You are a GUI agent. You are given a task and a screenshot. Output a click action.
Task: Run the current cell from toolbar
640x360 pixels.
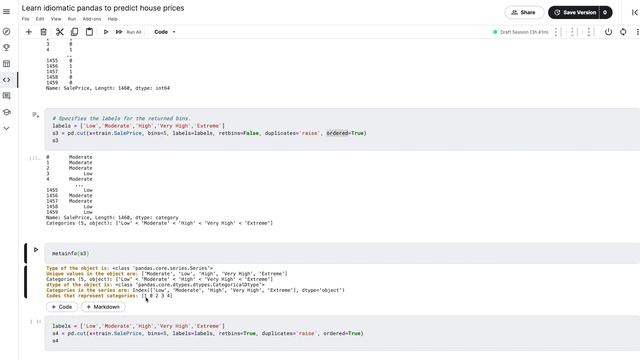coord(106,32)
